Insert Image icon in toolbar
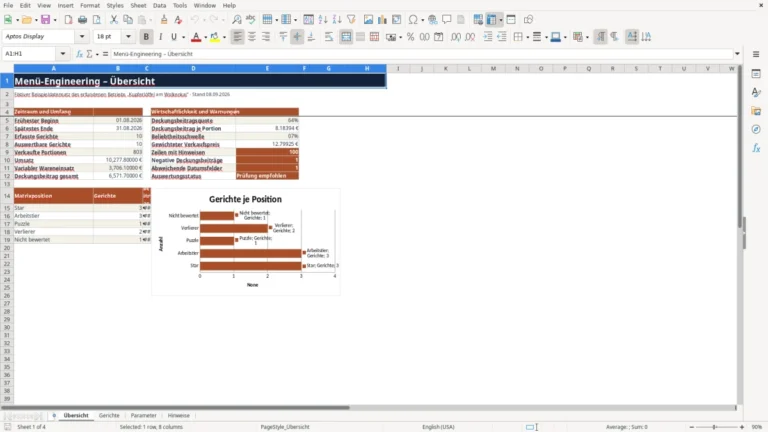 (368, 20)
